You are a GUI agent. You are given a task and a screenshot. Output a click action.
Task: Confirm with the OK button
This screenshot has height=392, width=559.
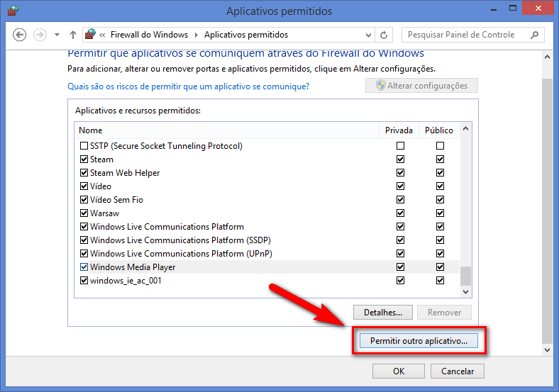click(399, 371)
